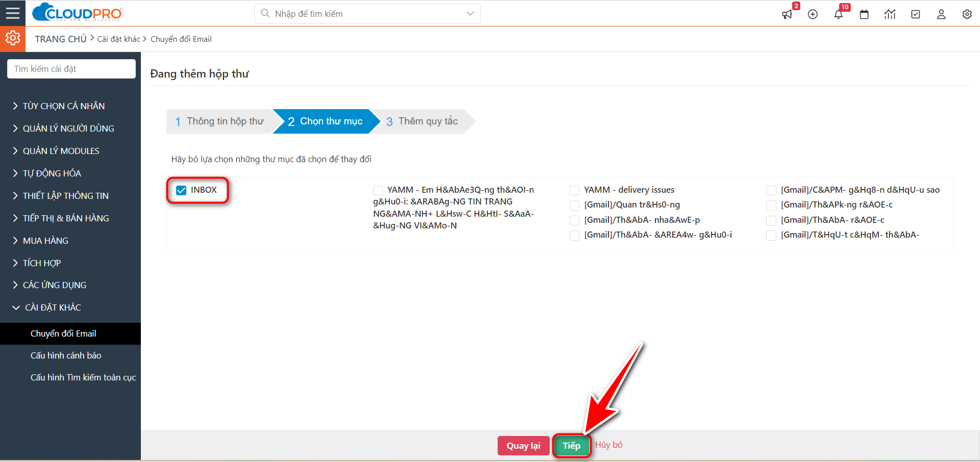Image resolution: width=980 pixels, height=462 pixels.
Task: Check the [Gmail]/Th&AbA- &AREA4w- g&Hu0-i checkbox
Action: click(574, 235)
